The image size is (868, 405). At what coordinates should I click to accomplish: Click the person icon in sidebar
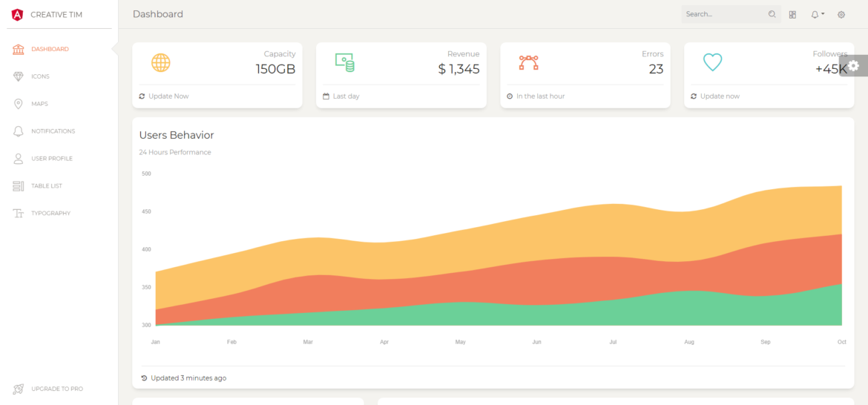19,159
